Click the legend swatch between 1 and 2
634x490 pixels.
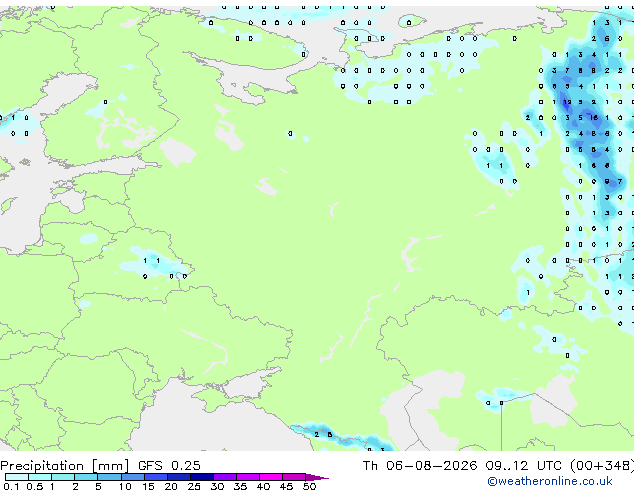pos(63,477)
